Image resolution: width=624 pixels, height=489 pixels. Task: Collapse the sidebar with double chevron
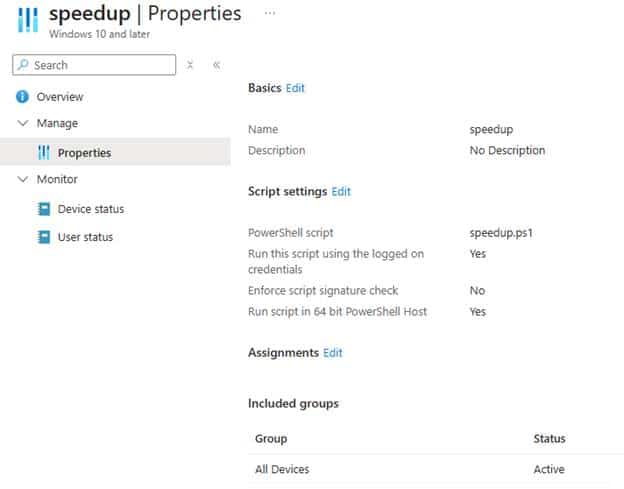click(x=216, y=65)
